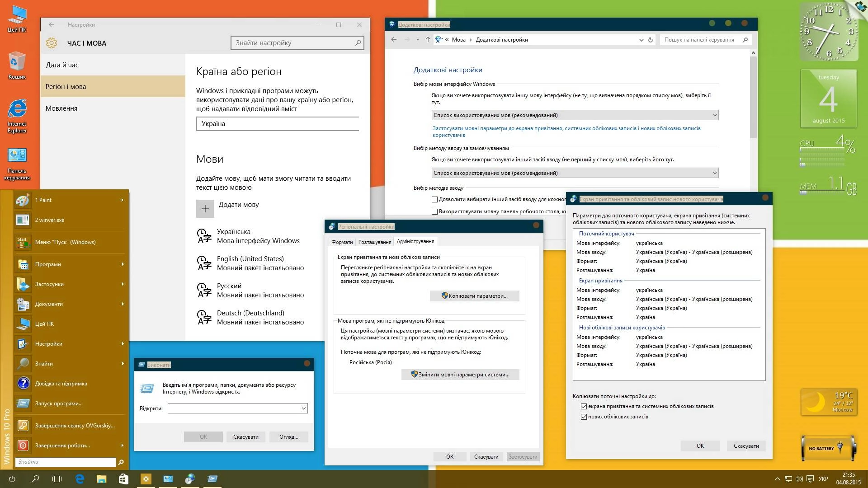Launch Microsoft Edge from the taskbar
Screen dimensions: 868x488
pyautogui.click(x=80, y=479)
